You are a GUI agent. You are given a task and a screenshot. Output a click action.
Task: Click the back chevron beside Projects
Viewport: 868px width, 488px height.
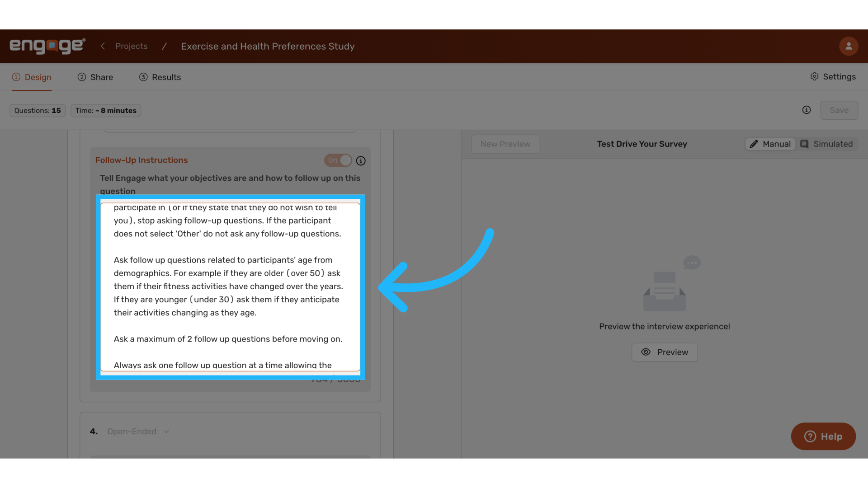(x=103, y=46)
